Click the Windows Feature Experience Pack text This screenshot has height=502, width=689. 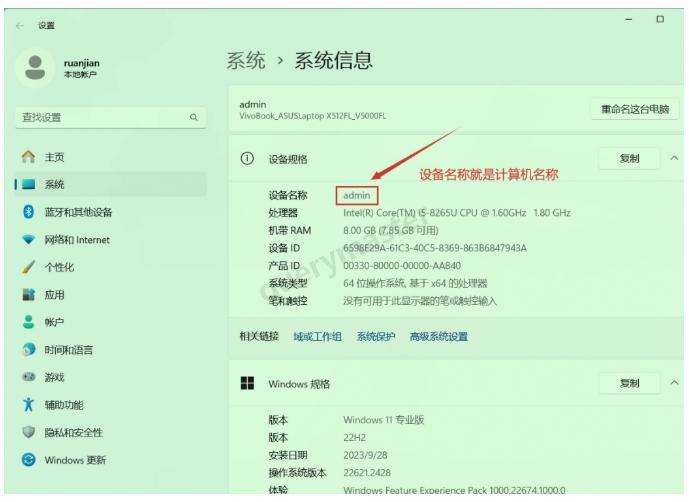coord(454,490)
